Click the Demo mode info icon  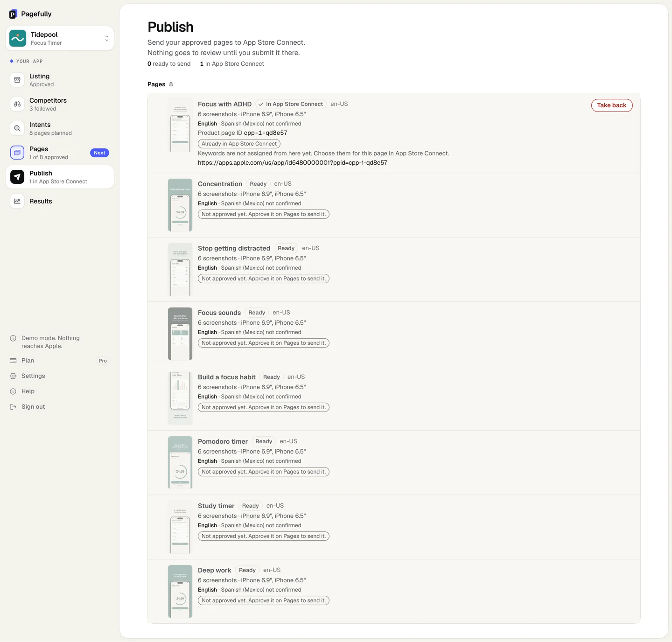(13, 338)
